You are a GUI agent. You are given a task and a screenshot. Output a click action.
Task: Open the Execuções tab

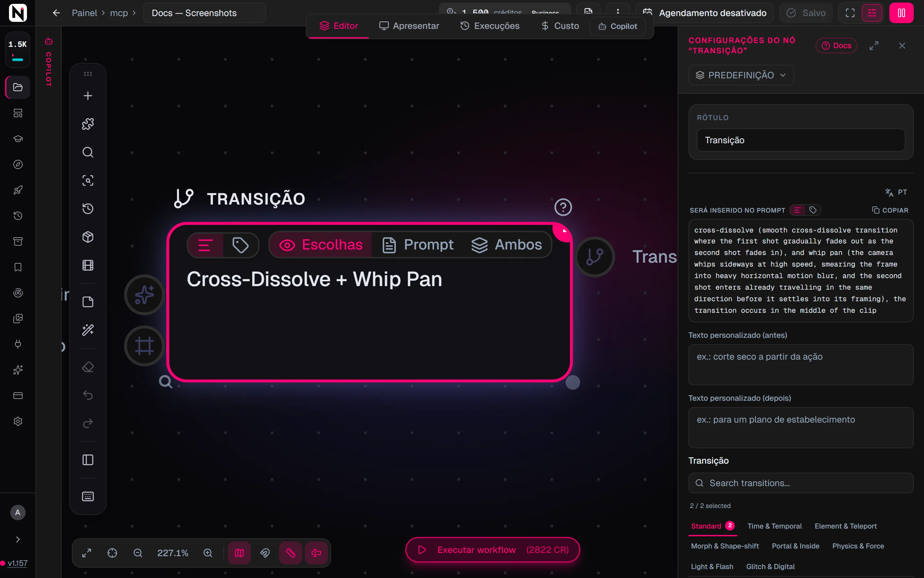tap(490, 26)
